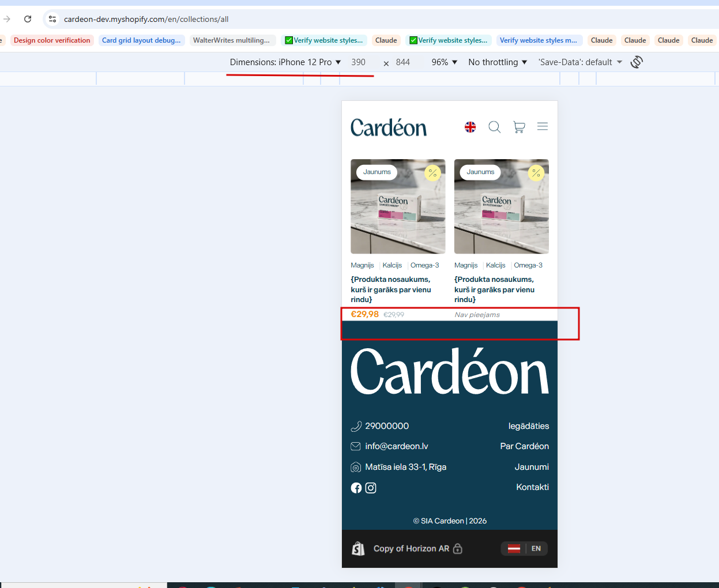
Task: Click Omega-3 tag under second product
Action: [528, 265]
